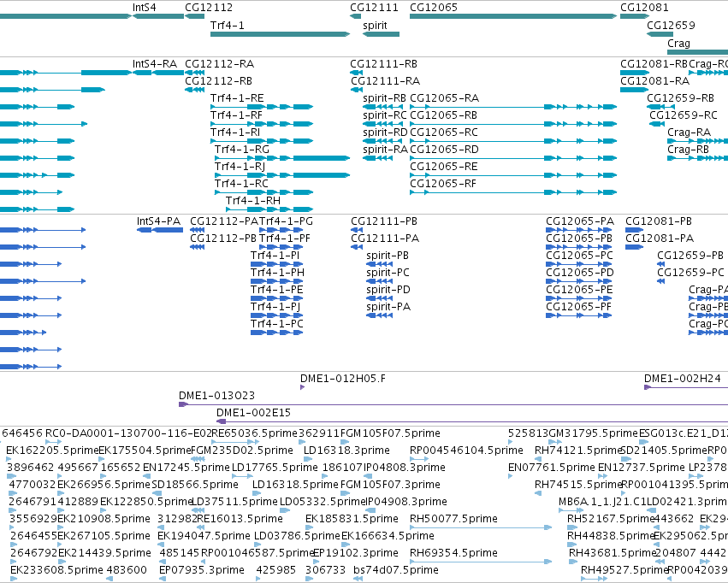Click protein label CG12112-PB

pyautogui.click(x=223, y=238)
